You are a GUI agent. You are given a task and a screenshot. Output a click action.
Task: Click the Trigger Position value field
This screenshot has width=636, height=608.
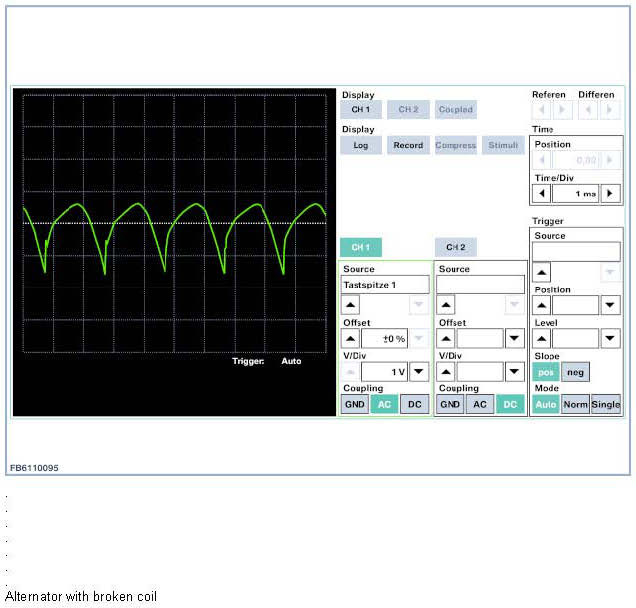576,305
